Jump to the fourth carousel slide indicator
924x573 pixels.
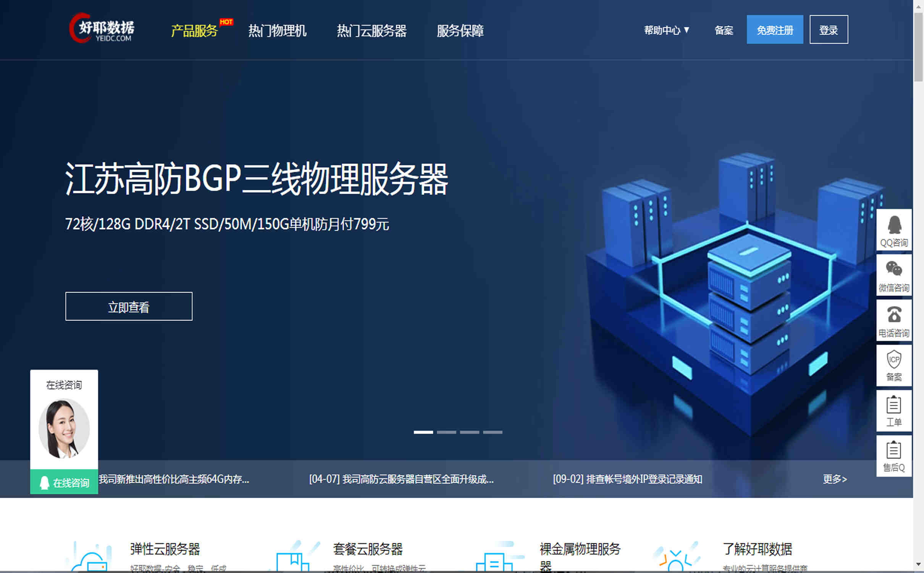point(493,432)
